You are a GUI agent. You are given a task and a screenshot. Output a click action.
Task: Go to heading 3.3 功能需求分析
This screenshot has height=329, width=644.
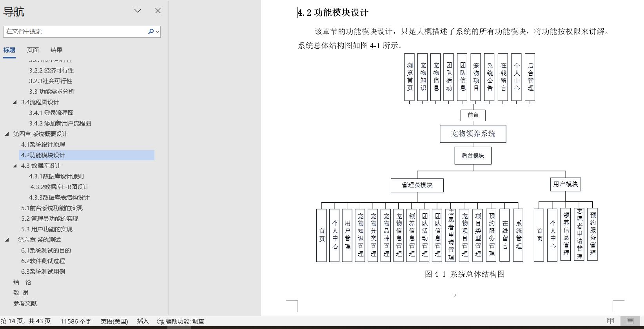pyautogui.click(x=52, y=91)
